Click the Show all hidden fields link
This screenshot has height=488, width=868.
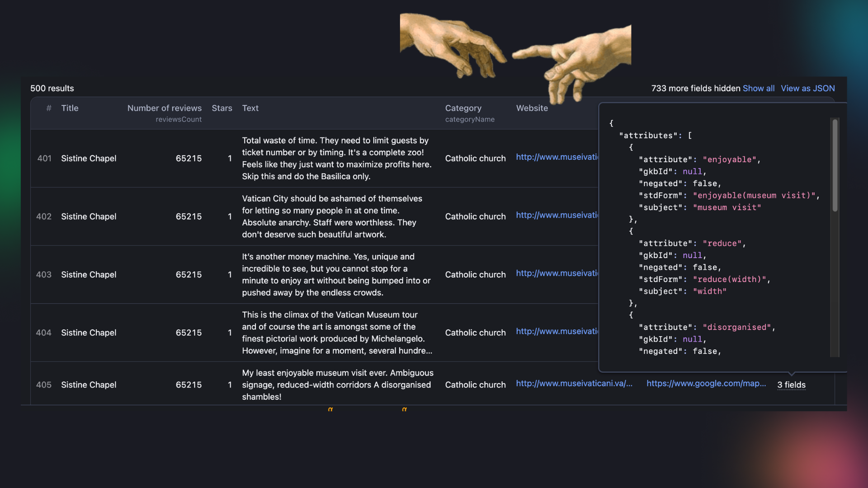click(758, 89)
